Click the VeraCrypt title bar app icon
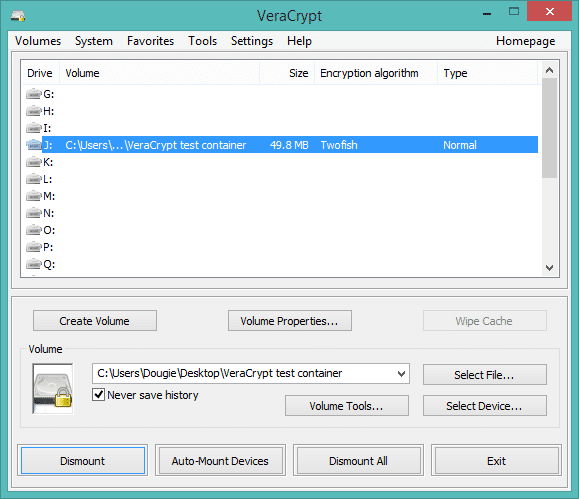The image size is (579, 499). pyautogui.click(x=18, y=16)
